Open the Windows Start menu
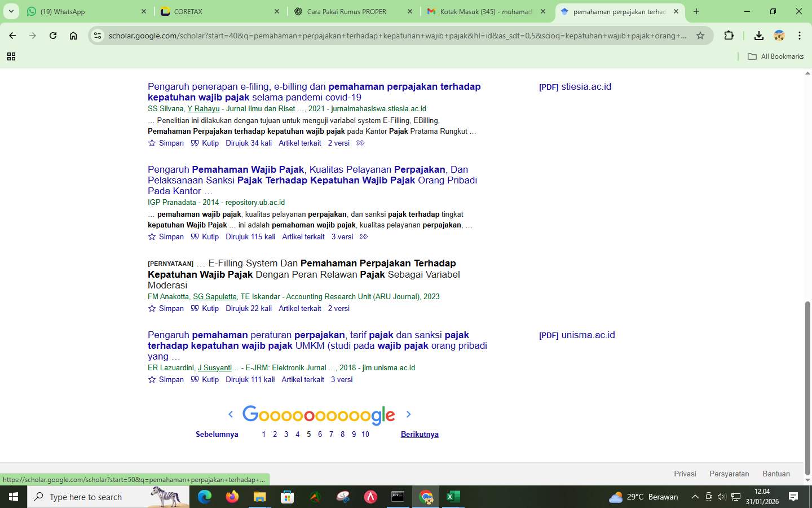The height and width of the screenshot is (508, 812). 14,497
